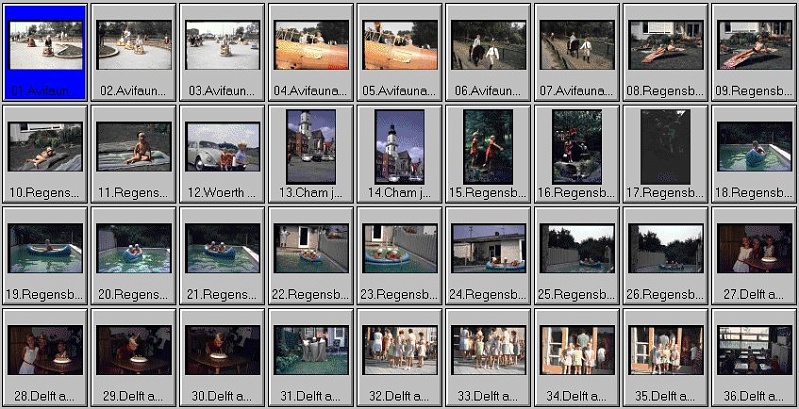
Task: Choose thumbnail 35.Delft
Action: coord(665,351)
